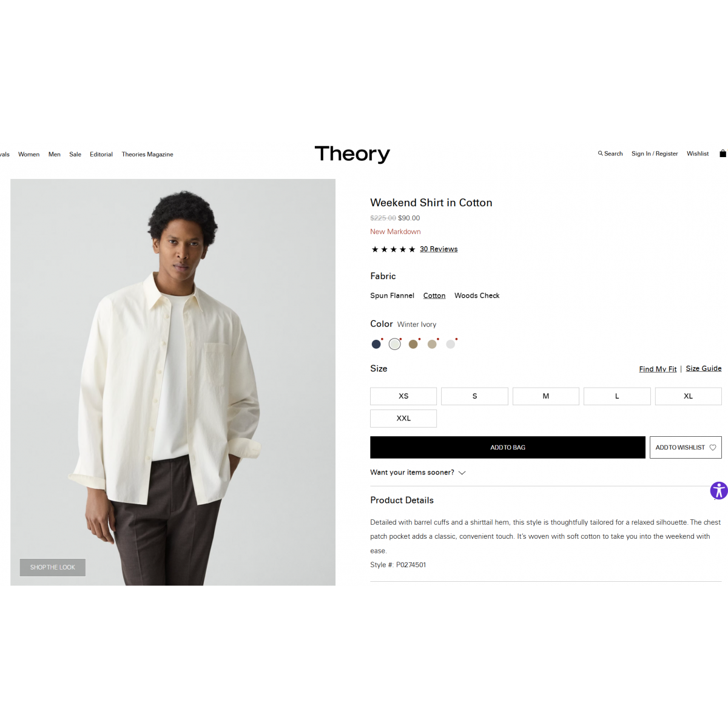The width and height of the screenshot is (728, 728).
Task: Expand Want your items sooner
Action: [418, 473]
